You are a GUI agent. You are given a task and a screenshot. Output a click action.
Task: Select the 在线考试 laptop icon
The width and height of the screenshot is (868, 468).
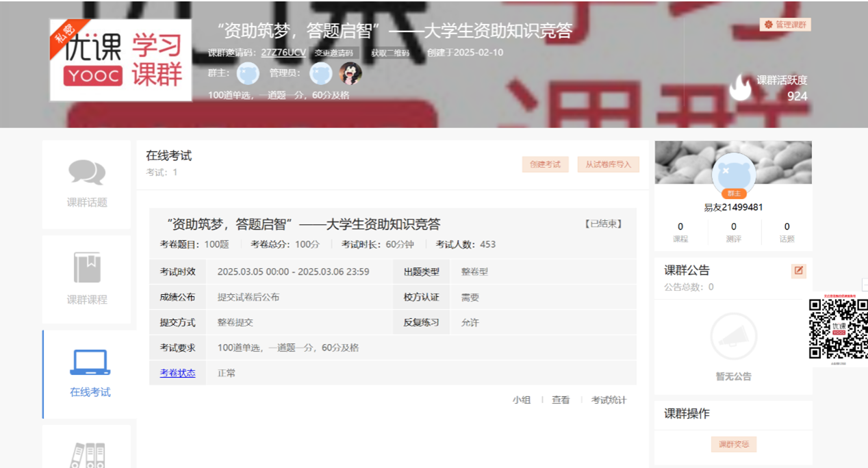[x=90, y=363]
